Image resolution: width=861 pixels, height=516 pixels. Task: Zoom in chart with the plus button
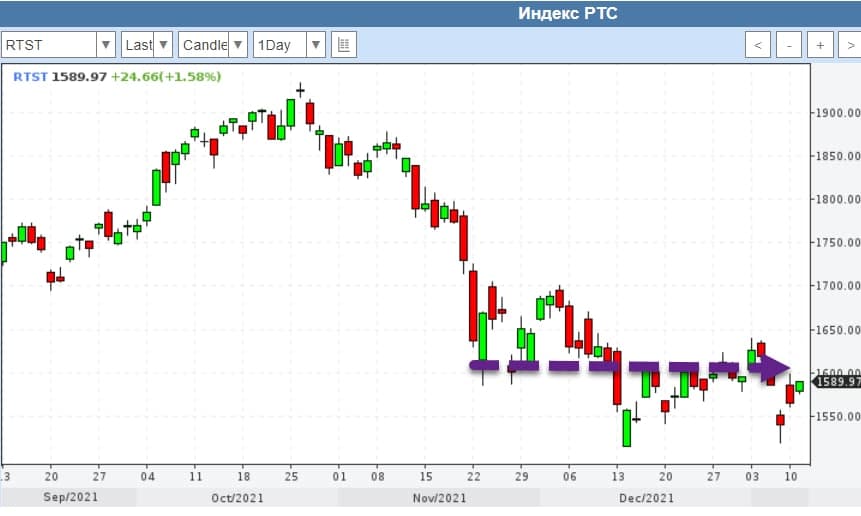820,45
